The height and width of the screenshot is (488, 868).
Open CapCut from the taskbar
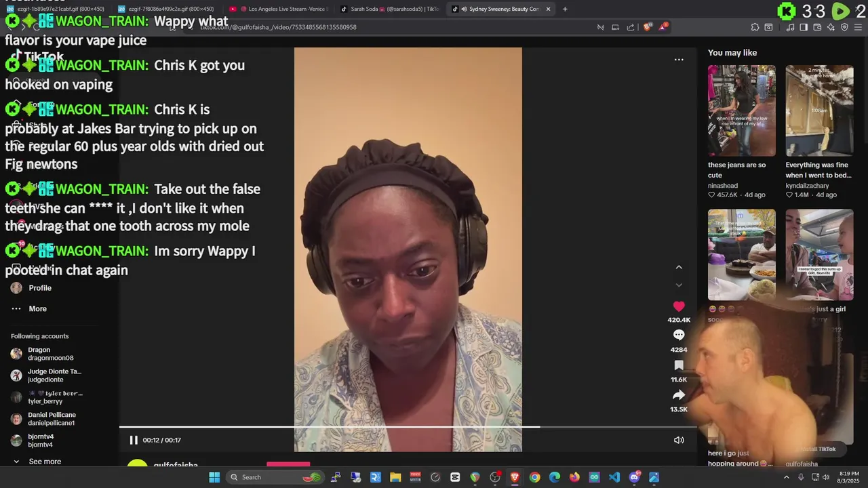(x=455, y=477)
